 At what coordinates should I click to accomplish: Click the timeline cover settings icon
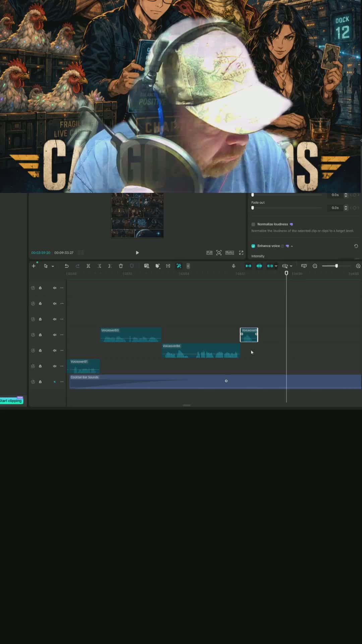pos(304,266)
